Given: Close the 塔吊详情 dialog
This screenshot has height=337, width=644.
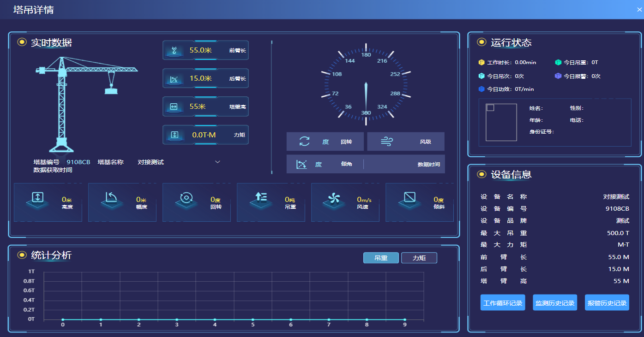Looking at the screenshot, I should point(639,9).
